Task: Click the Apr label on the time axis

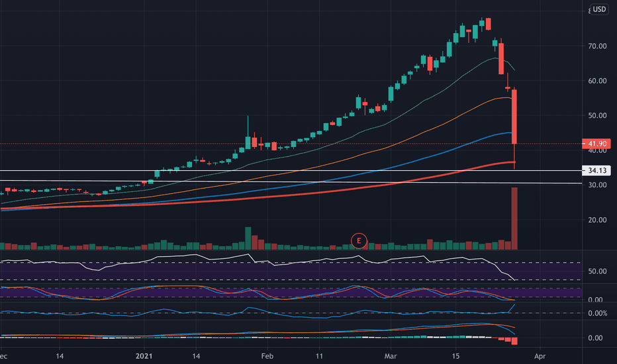Action: (x=540, y=356)
